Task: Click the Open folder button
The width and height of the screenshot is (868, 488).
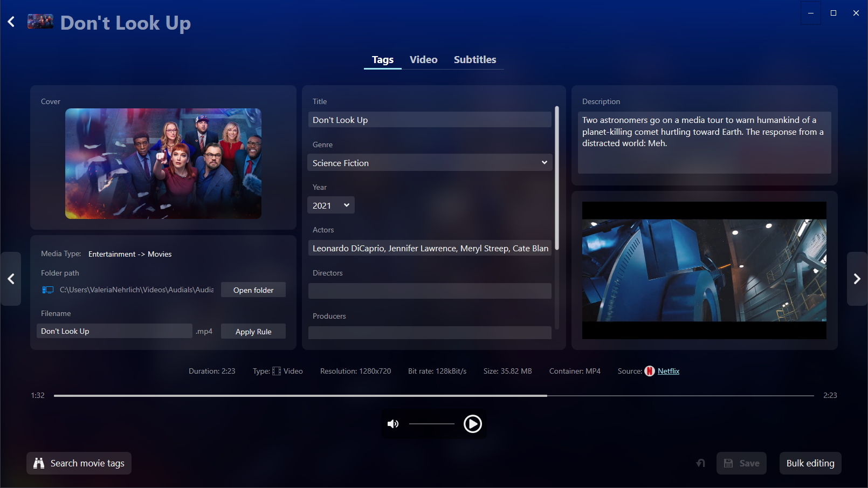Action: (253, 290)
